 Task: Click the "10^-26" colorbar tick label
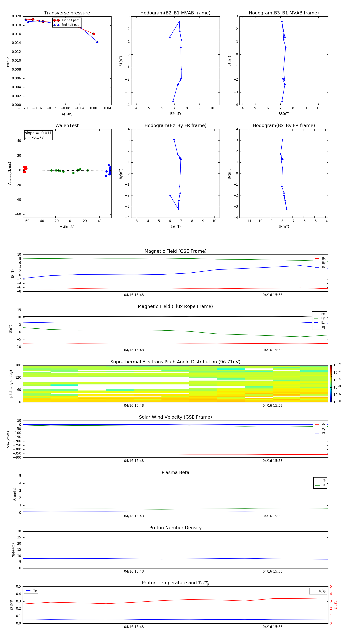(337, 365)
